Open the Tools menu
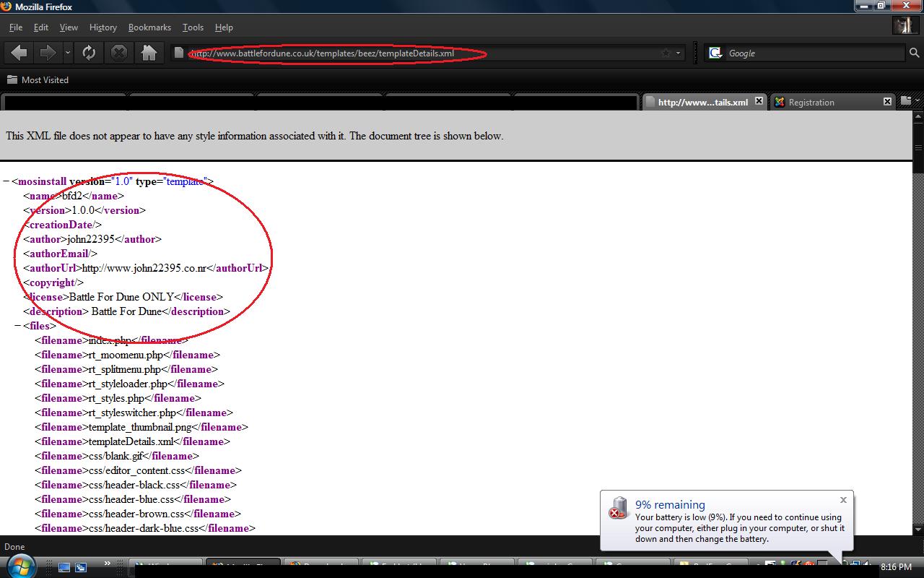The image size is (924, 578). pos(193,27)
